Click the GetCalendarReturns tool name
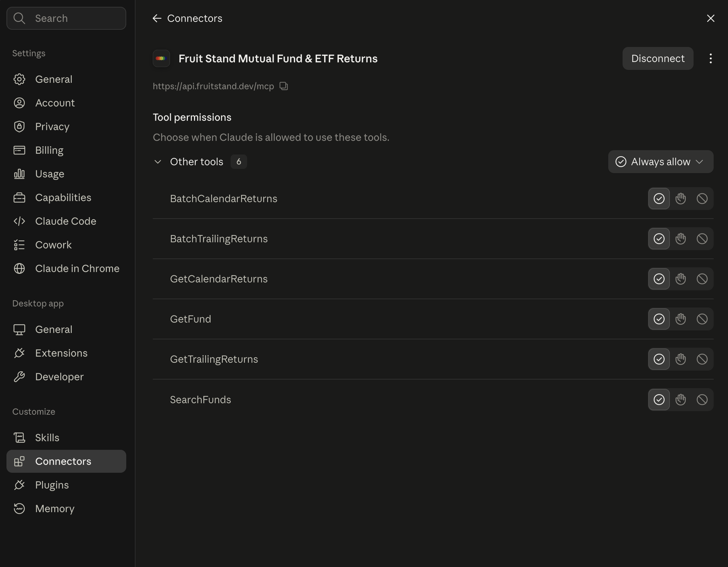This screenshot has width=728, height=567. tap(219, 279)
